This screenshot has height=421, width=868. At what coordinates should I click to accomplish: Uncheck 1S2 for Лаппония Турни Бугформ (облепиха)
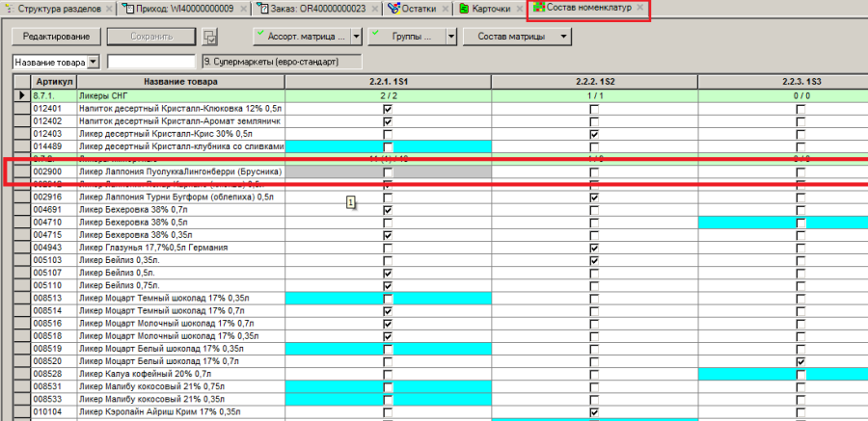click(x=594, y=197)
